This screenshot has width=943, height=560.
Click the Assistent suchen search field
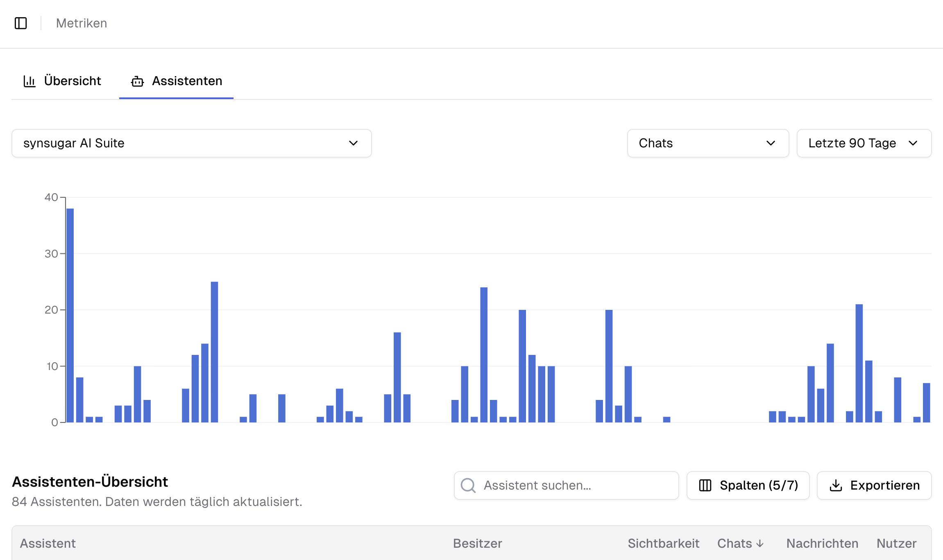point(565,485)
